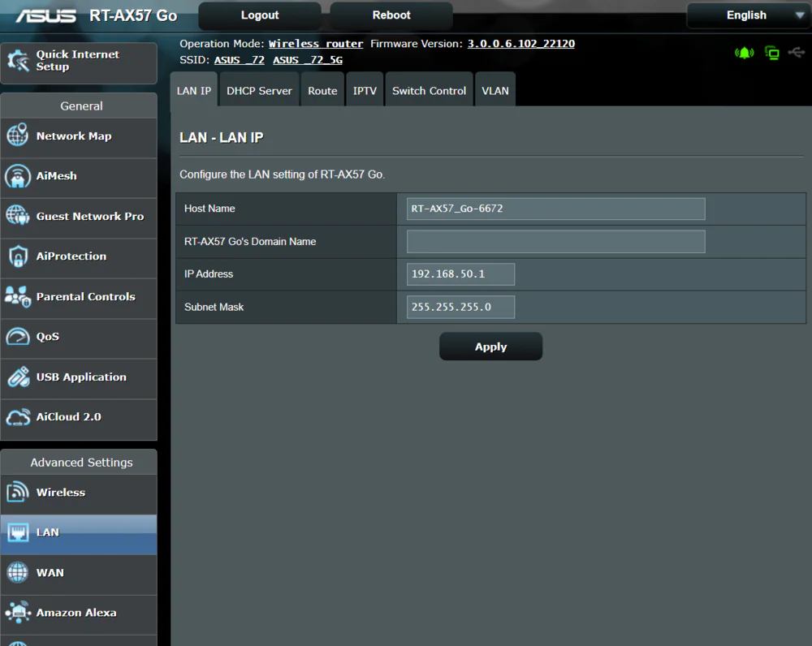Screen dimensions: 812x646
Task: Open the firmware version 3.0.0.6.102_22120 link
Action: point(521,44)
